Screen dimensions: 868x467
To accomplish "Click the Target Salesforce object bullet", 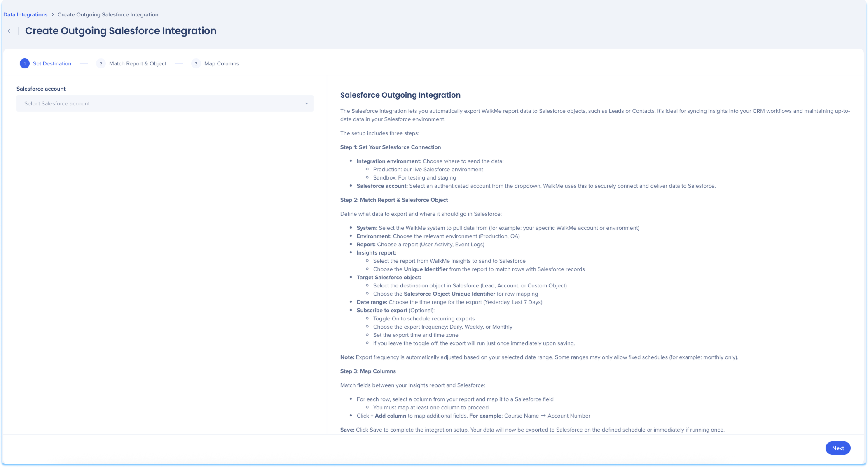I will pyautogui.click(x=389, y=277).
